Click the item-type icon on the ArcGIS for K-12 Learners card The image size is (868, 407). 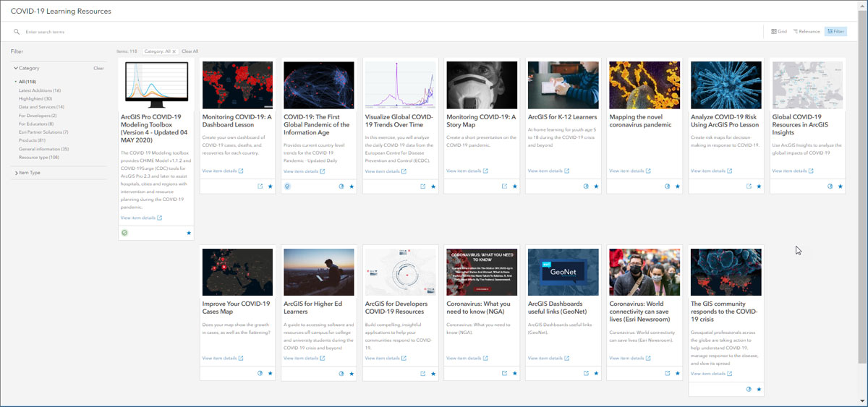pos(586,186)
